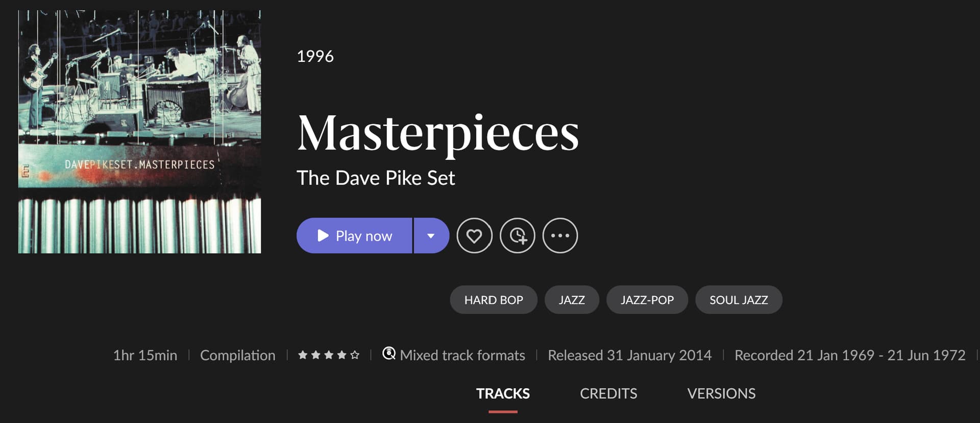Switch to the CREDITS tab
980x423 pixels.
[608, 393]
